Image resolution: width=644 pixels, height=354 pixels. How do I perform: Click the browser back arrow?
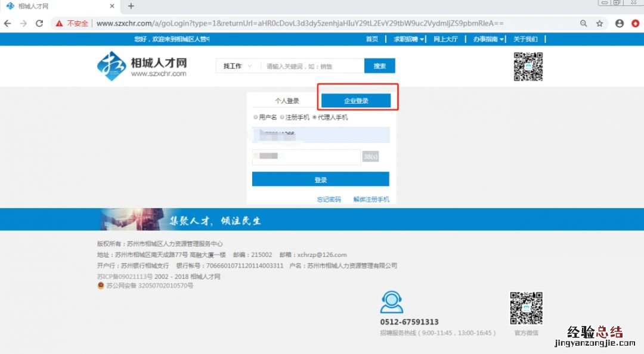[x=8, y=23]
